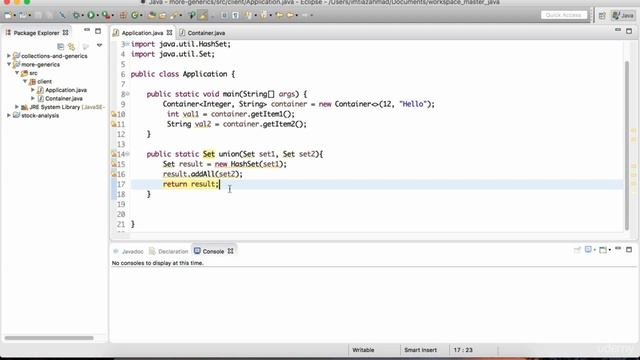Screen dimensions: 640x360
Task: Click the Open Type toolbar icon
Action: coord(152,16)
